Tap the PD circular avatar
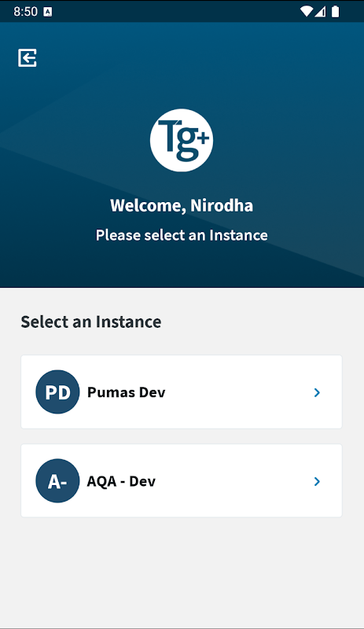The width and height of the screenshot is (364, 629). pos(57,392)
